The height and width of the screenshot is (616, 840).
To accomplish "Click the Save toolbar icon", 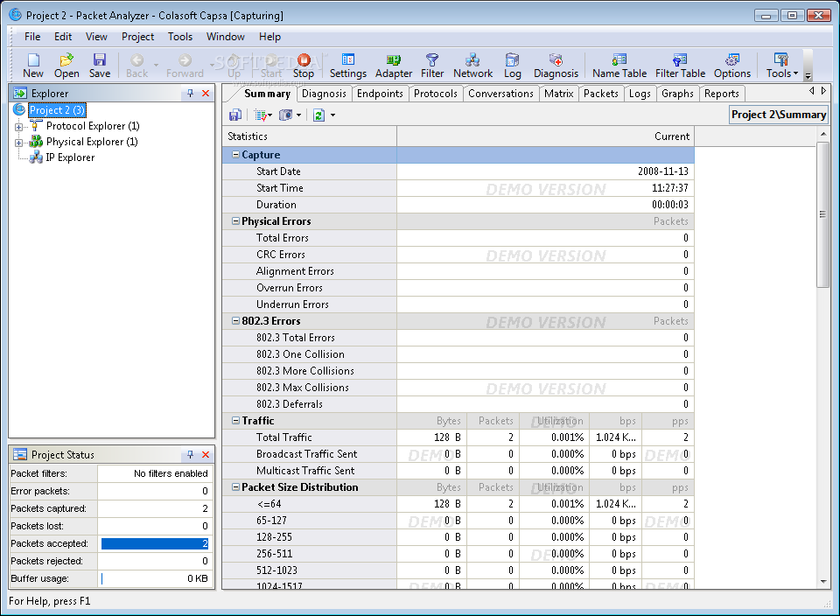I will click(100, 66).
